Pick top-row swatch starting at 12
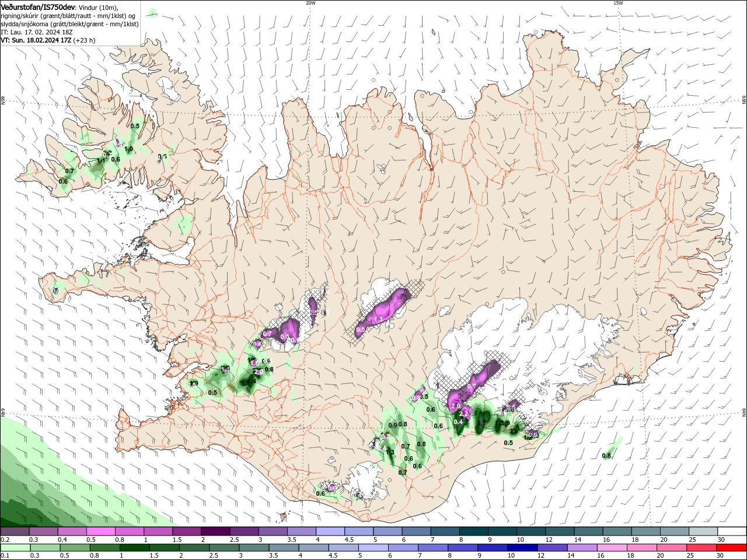Screen dimensions: 747x560 pyautogui.click(x=558, y=531)
